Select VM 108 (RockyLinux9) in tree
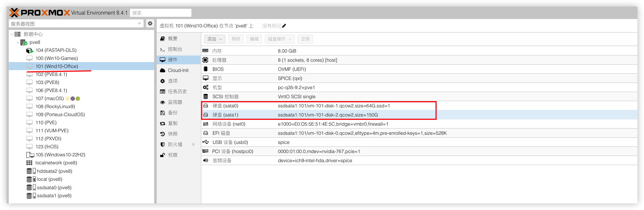 click(55, 107)
